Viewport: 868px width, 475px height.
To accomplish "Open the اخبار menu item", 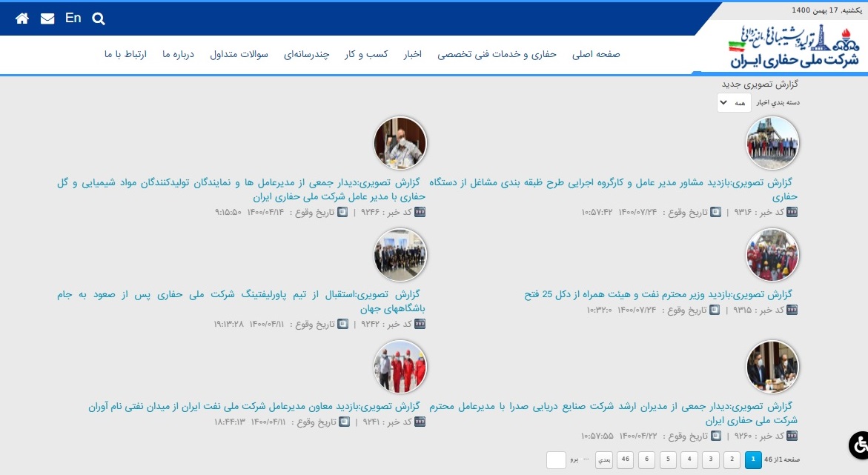I will (412, 54).
